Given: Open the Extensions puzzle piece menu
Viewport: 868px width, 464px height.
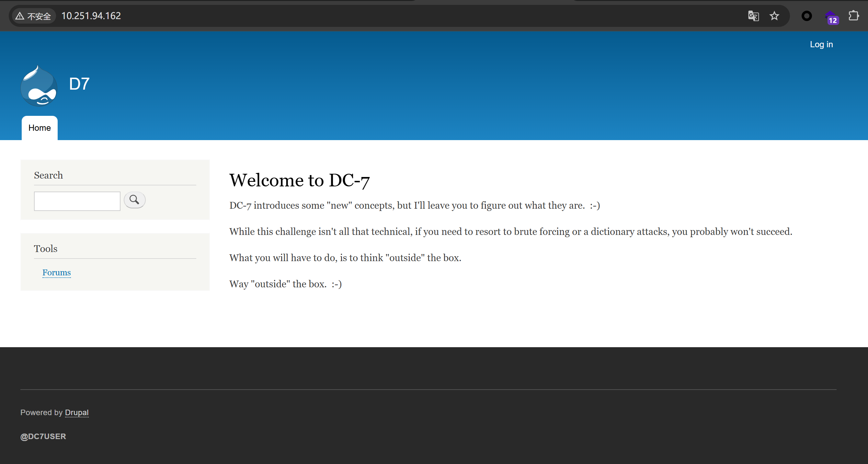Looking at the screenshot, I should (853, 16).
